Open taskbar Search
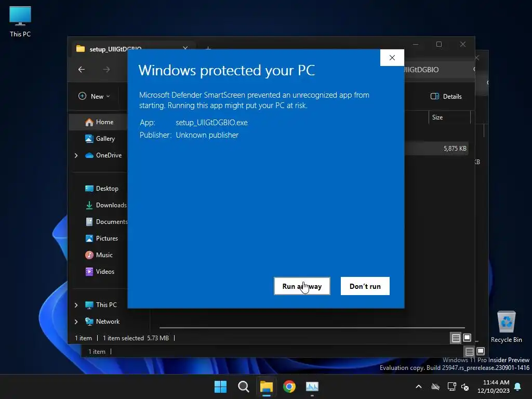 (244, 387)
